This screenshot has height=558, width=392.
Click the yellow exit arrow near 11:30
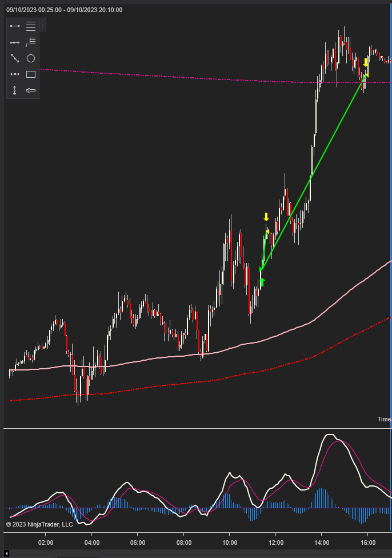click(x=266, y=217)
